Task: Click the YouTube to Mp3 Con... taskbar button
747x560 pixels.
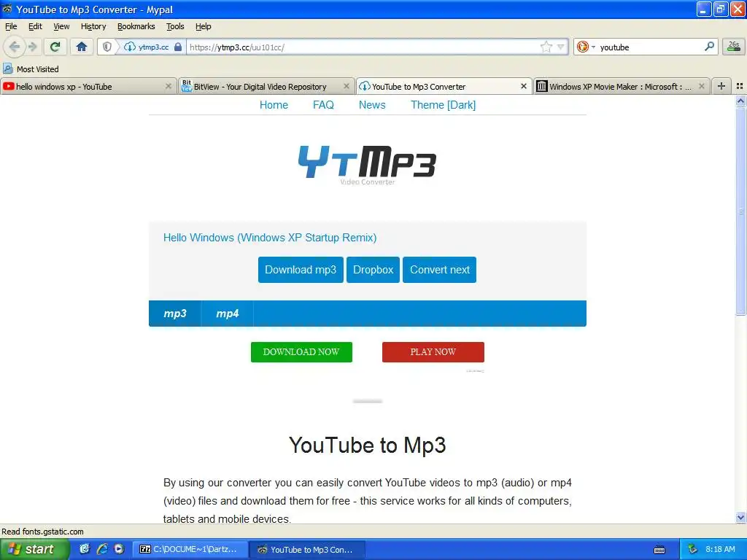Action: (307, 549)
